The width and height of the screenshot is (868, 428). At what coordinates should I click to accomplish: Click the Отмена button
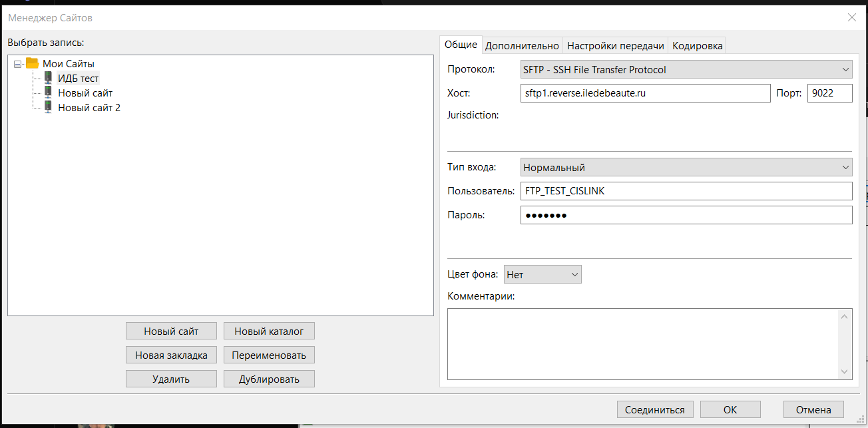814,409
